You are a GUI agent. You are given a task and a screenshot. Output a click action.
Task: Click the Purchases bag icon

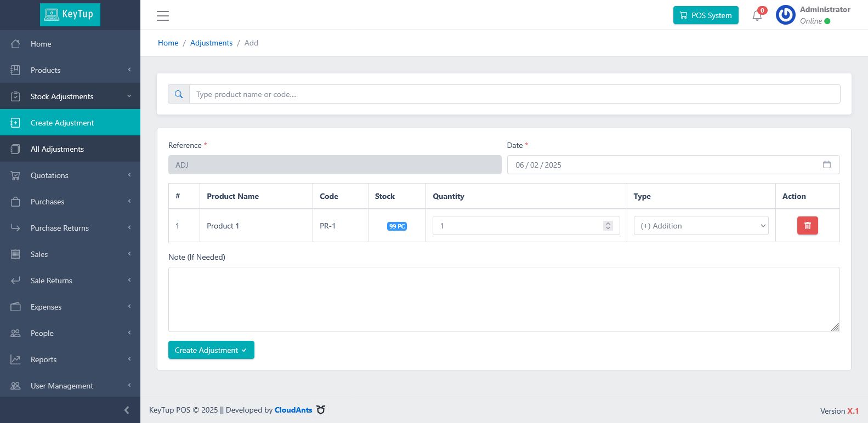coord(15,202)
